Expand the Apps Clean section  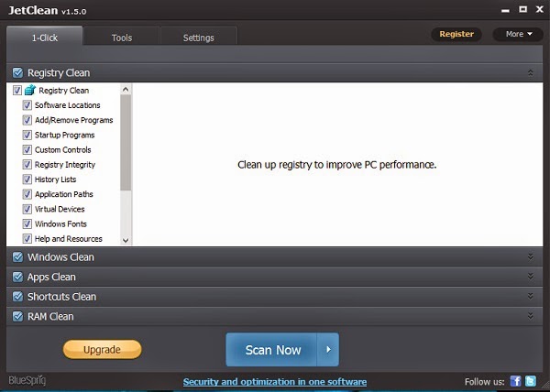[x=530, y=277]
